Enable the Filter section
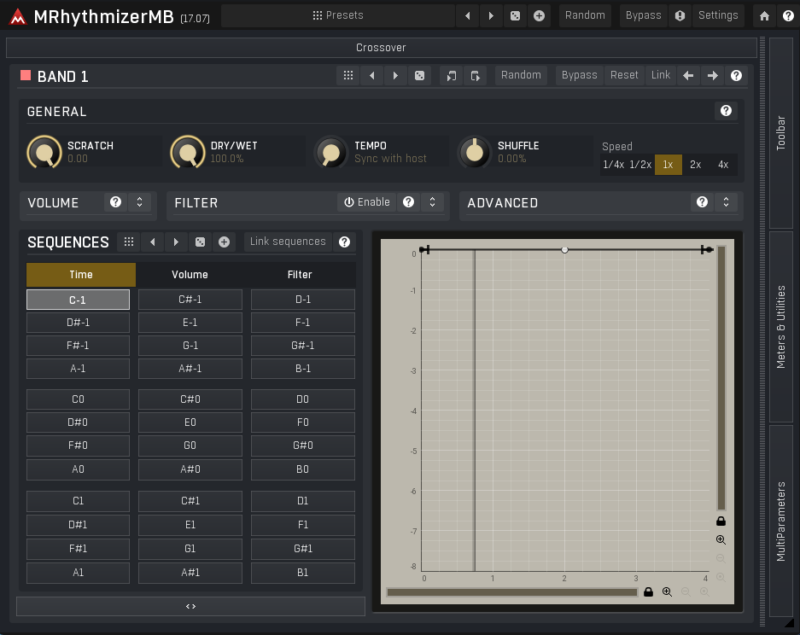 [x=366, y=202]
